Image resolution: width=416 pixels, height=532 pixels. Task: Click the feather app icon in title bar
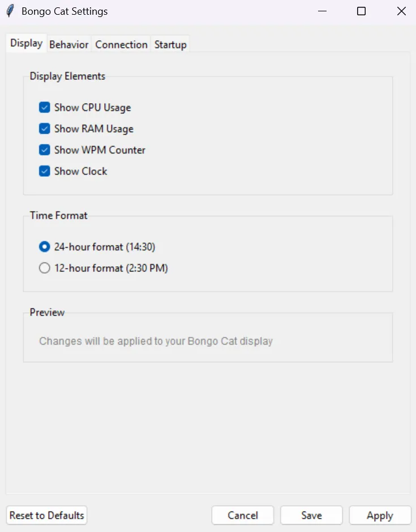pos(10,11)
